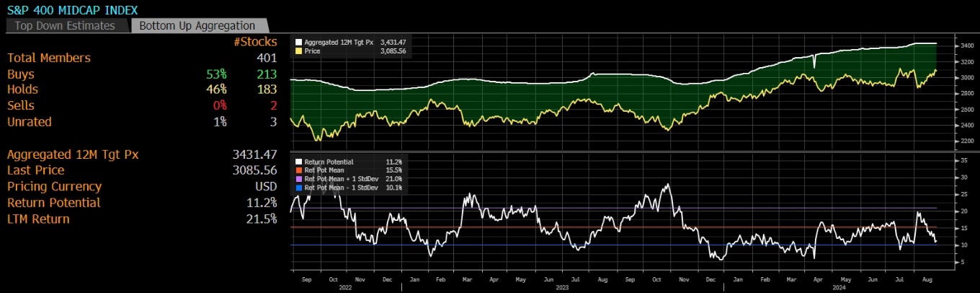Click the 5 tick on return potential axis
Screen dimensions: 980x293
point(962,262)
